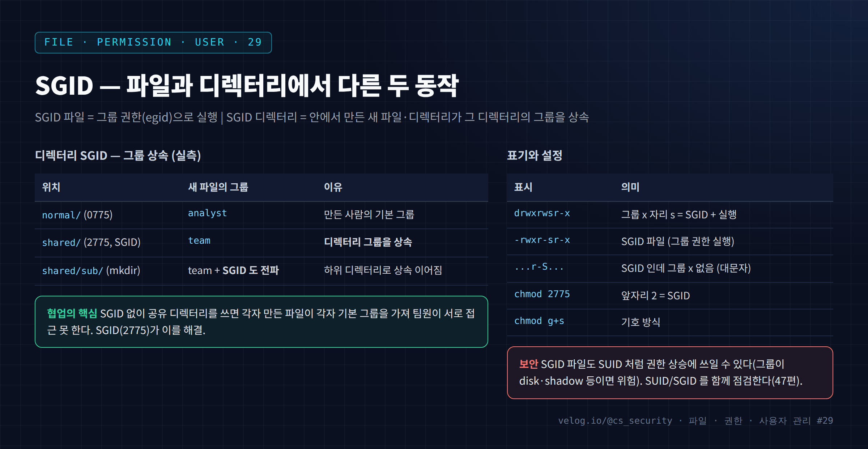
Task: Open the velog.io/@cs_security footer link
Action: tap(615, 421)
